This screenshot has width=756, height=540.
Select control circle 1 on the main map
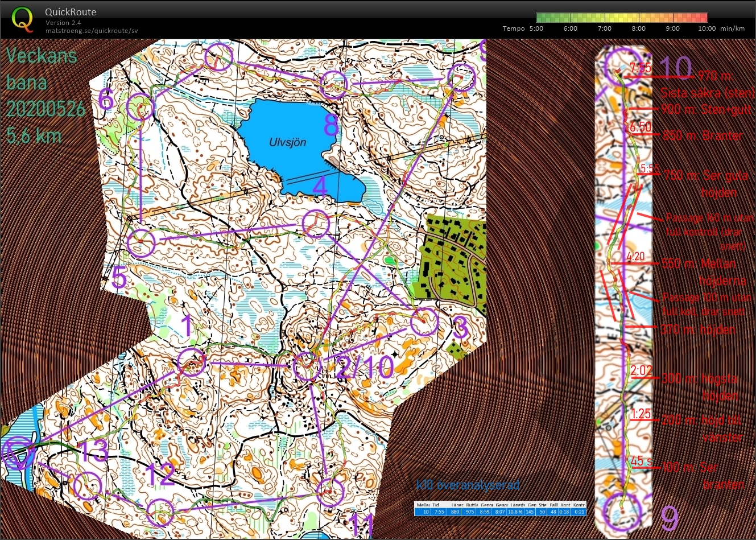[x=191, y=363]
